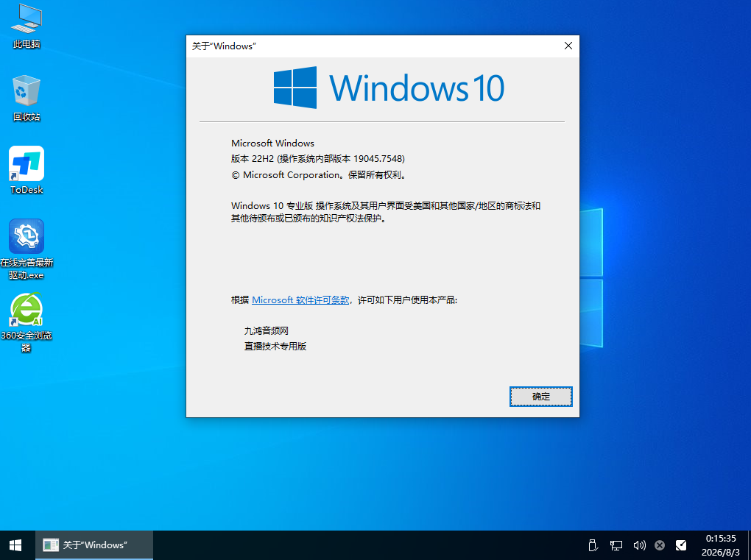Open the volume speaker tray icon
This screenshot has width=751, height=560.
(639, 545)
